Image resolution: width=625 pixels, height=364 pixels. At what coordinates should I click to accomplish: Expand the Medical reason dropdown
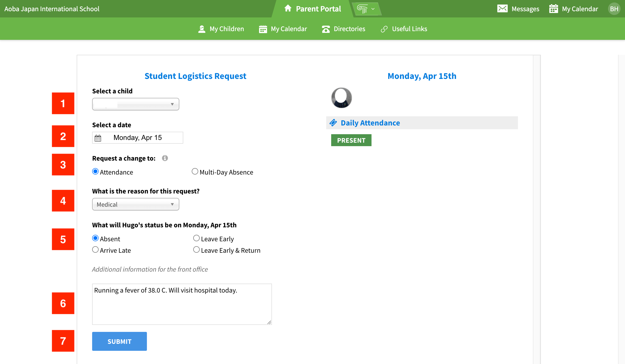135,204
